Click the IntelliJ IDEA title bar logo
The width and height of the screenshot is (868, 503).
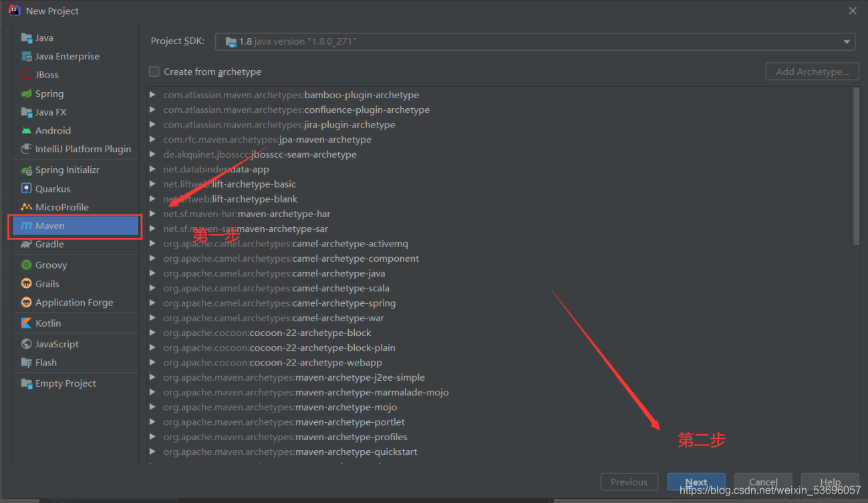tap(14, 11)
